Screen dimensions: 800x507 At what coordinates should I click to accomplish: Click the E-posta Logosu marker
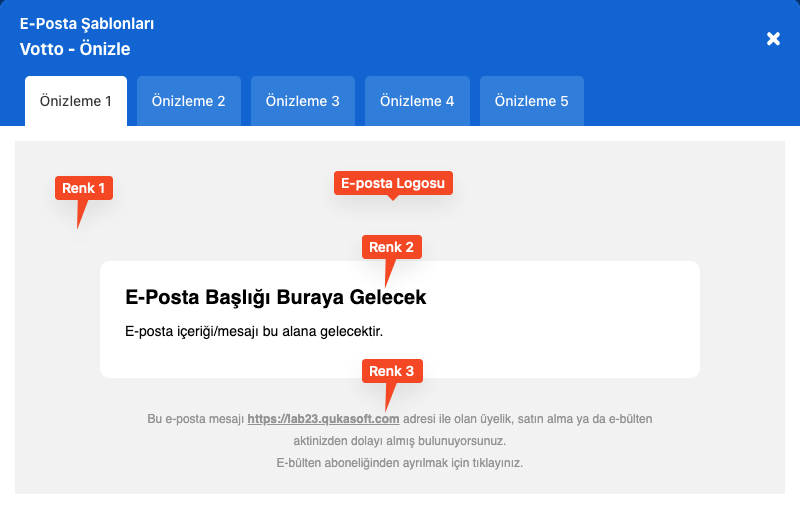(x=393, y=183)
